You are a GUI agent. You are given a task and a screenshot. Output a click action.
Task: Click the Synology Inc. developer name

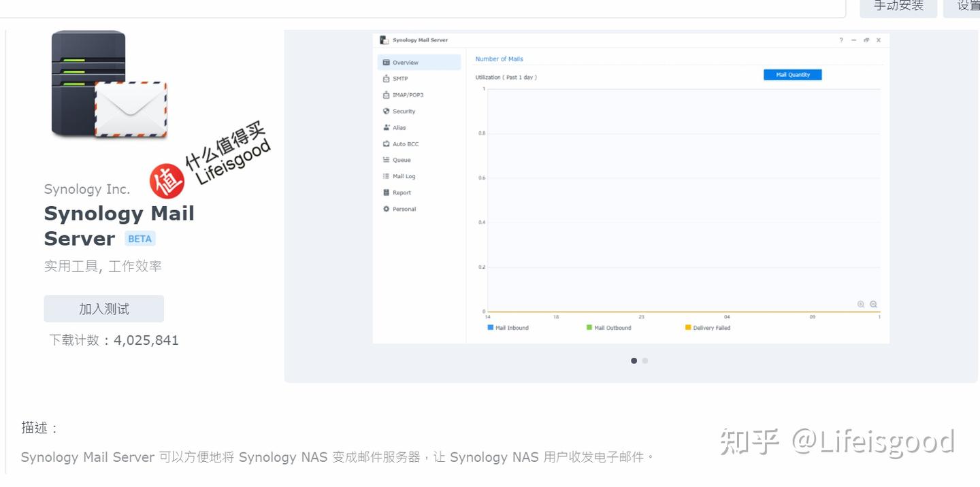(87, 189)
